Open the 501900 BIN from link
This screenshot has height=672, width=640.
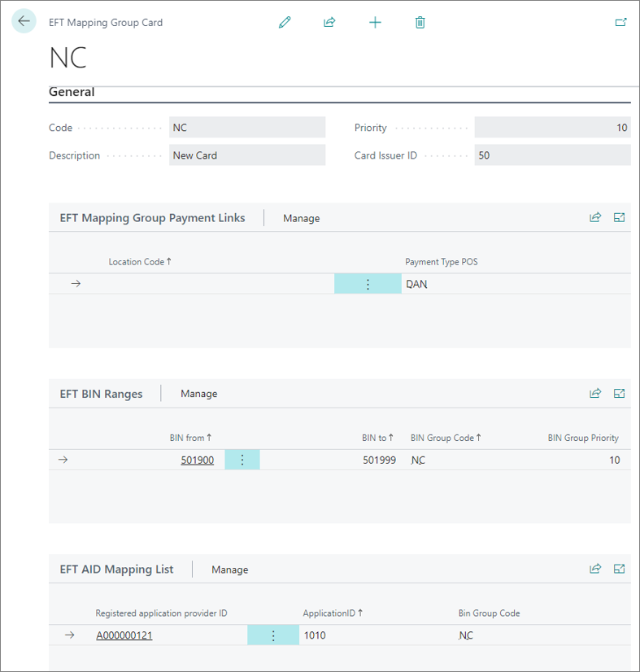point(197,460)
